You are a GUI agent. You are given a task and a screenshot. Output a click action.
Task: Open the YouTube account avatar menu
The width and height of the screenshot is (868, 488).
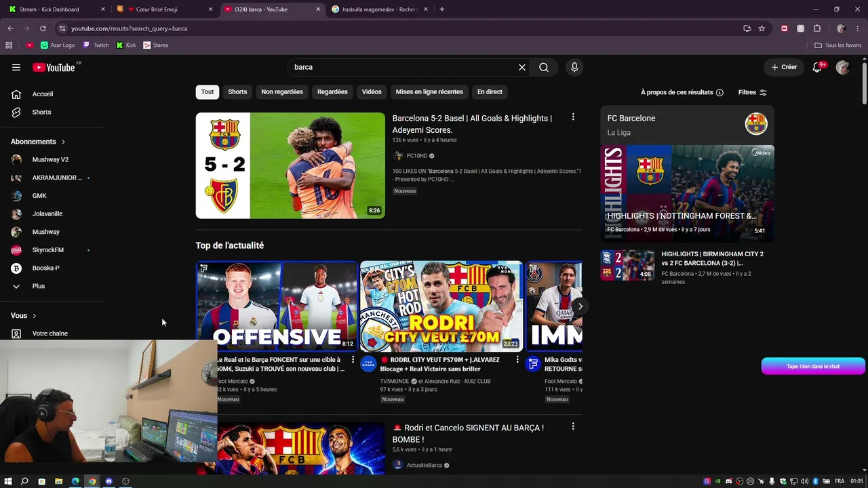pyautogui.click(x=843, y=67)
